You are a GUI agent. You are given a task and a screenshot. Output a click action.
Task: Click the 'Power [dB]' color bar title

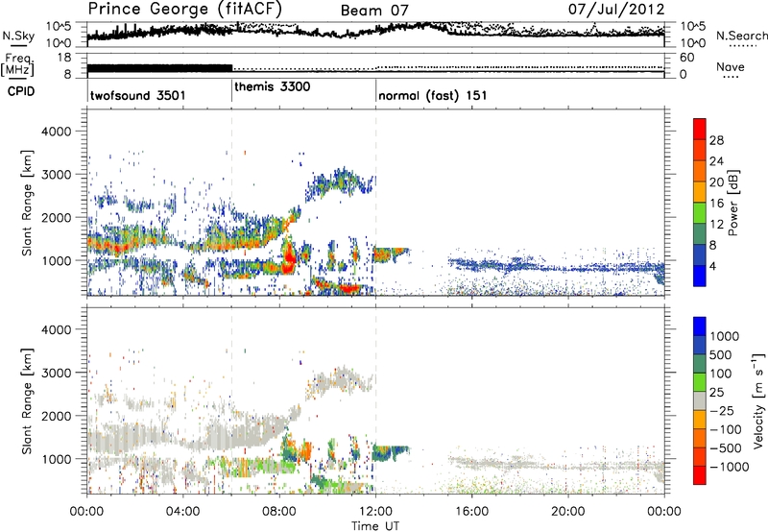pos(732,204)
